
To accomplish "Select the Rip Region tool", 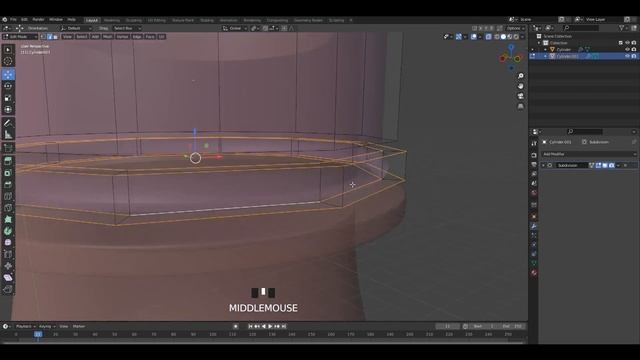I will (8, 289).
